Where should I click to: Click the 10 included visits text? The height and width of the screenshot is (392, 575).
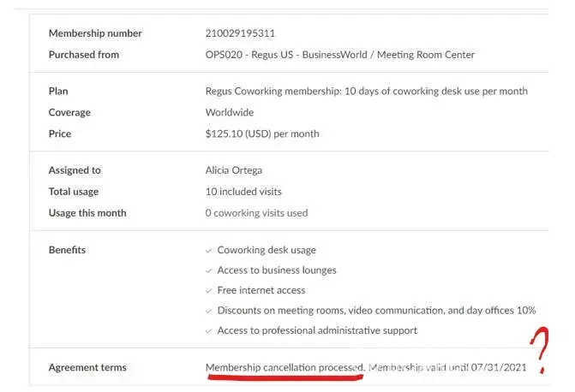point(243,192)
